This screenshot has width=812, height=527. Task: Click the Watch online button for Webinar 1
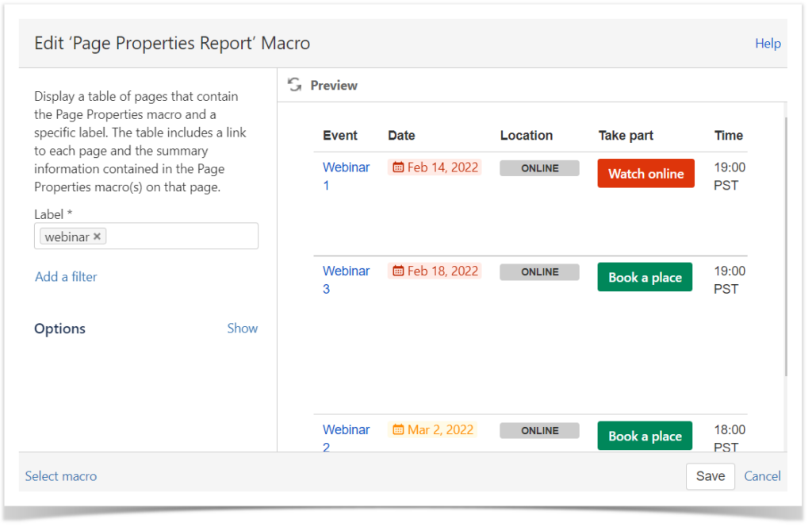(645, 173)
